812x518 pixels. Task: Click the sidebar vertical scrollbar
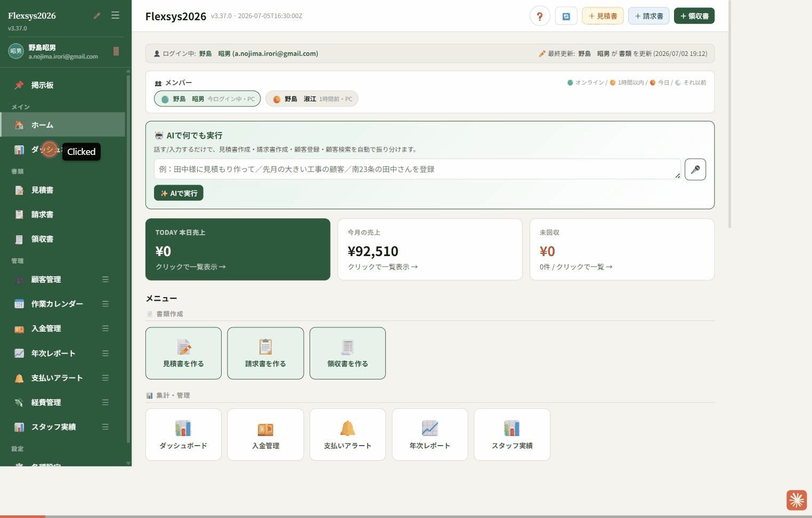tap(128, 258)
